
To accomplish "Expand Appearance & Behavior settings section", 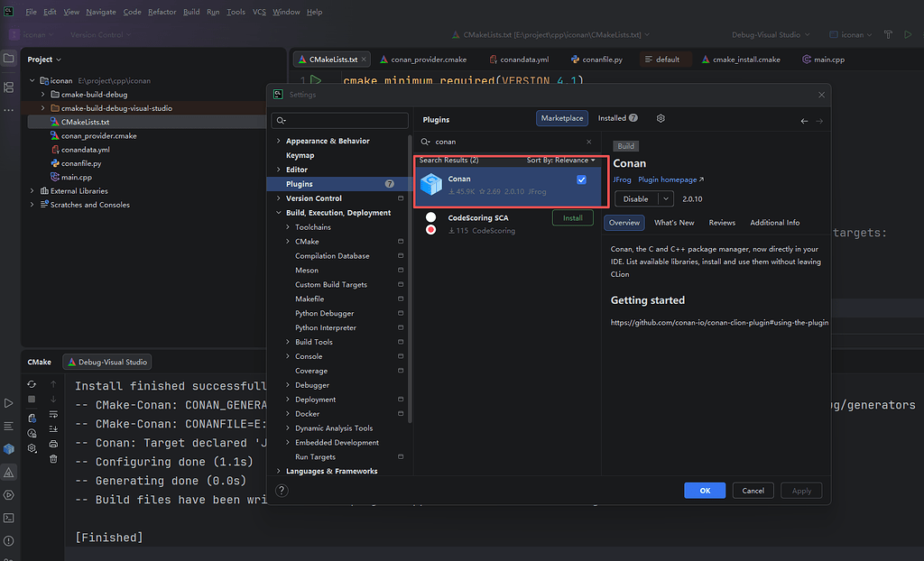I will 278,141.
